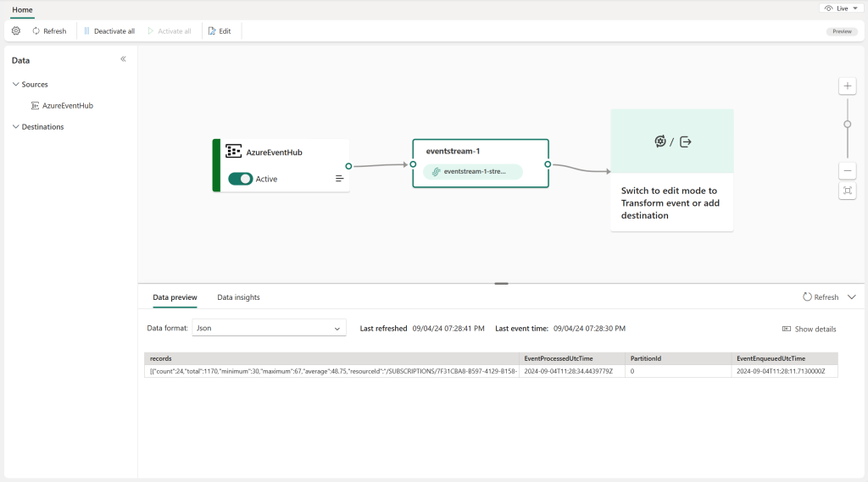Viewport: 868px width, 482px height.
Task: Click the eventstream-1 output connector port
Action: [x=548, y=164]
